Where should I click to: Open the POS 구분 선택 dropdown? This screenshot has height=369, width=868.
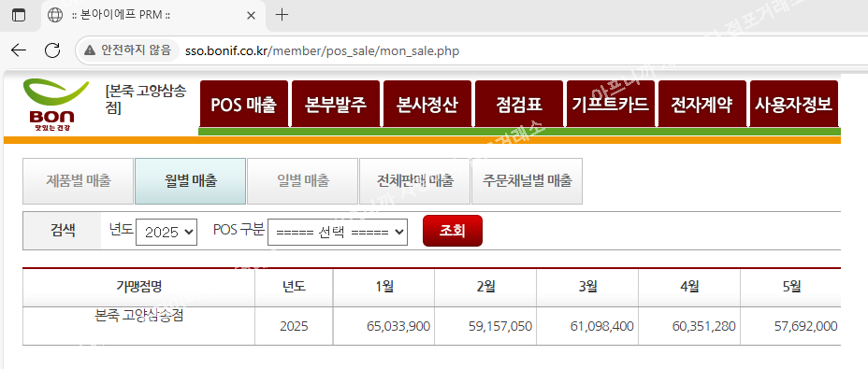pyautogui.click(x=338, y=232)
